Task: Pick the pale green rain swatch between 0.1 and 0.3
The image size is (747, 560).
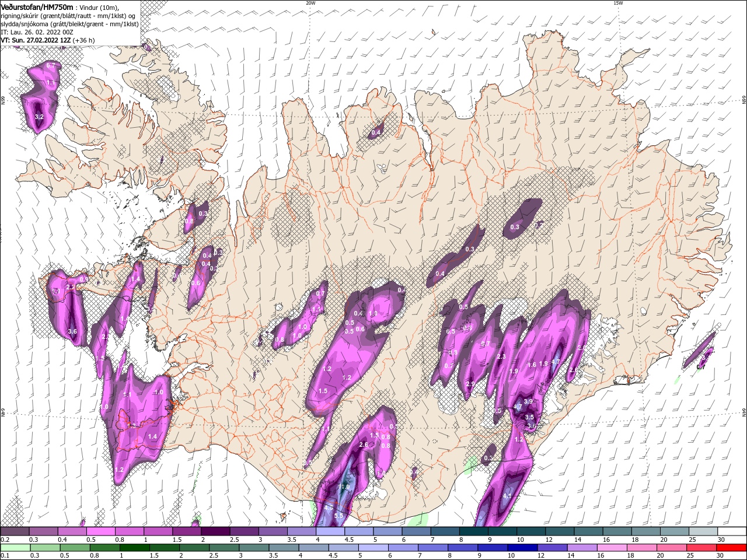Action: [15, 548]
